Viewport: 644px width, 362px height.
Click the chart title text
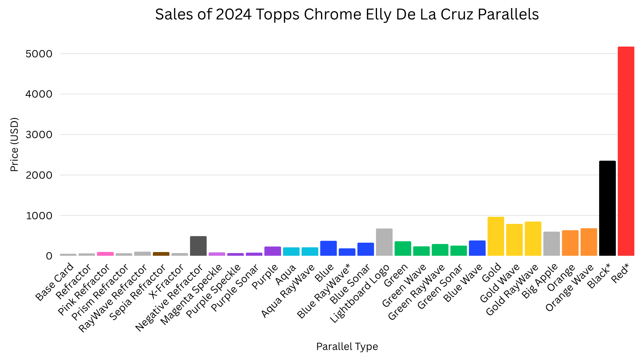coord(347,14)
